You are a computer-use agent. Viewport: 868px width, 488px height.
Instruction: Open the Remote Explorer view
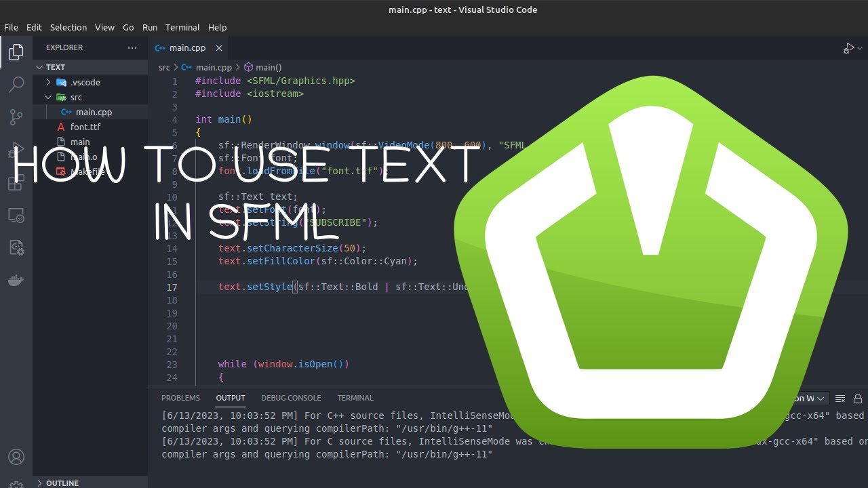click(16, 216)
